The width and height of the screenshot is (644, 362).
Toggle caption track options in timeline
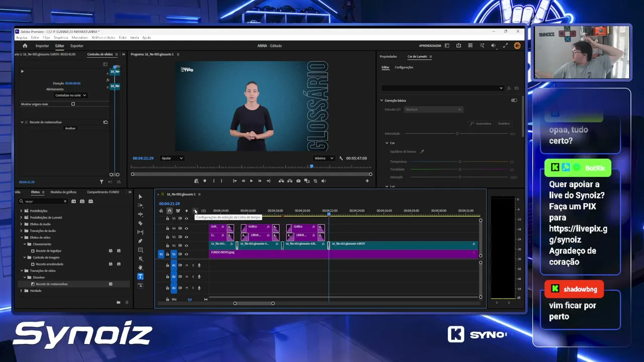(x=203, y=211)
